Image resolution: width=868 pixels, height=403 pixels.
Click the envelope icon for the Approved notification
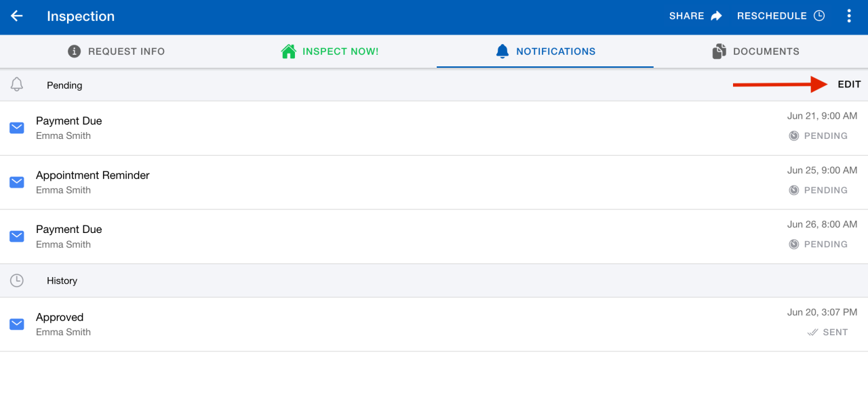coord(16,324)
